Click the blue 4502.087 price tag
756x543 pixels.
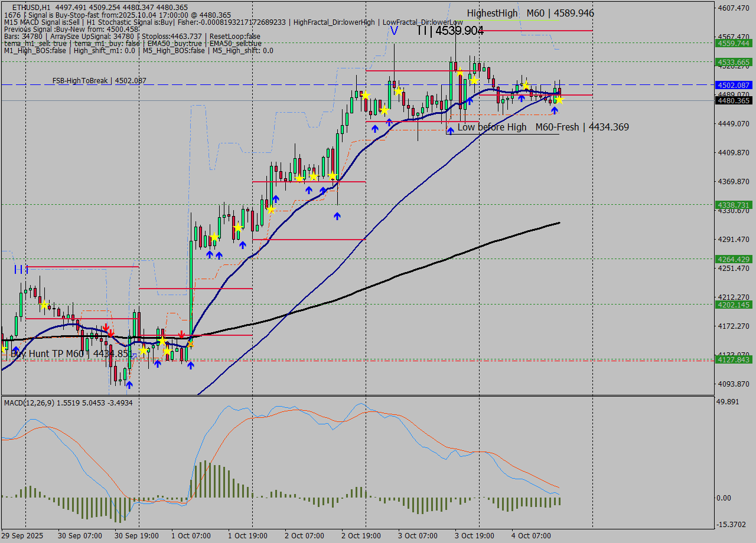pos(733,85)
